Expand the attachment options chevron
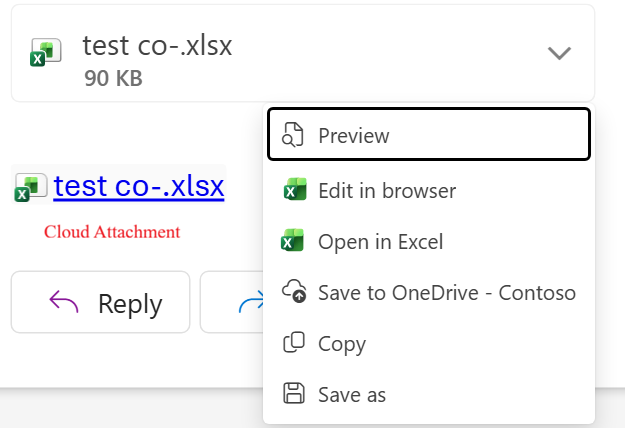The height and width of the screenshot is (428, 640). tap(559, 53)
